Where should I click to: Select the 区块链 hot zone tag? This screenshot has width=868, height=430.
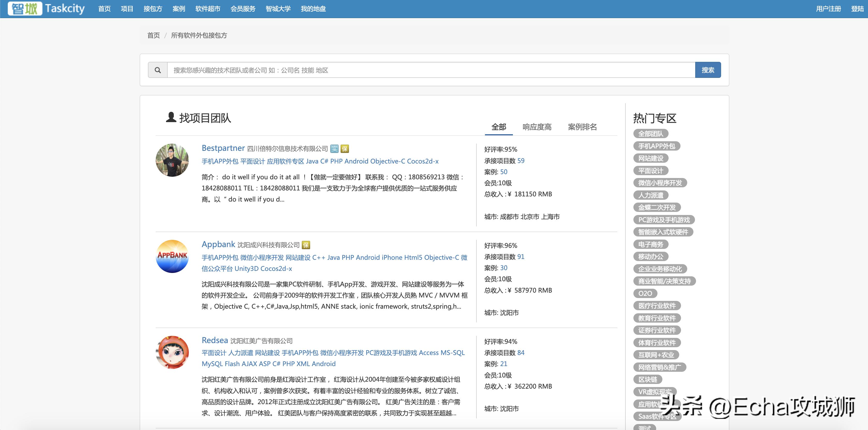tap(648, 380)
